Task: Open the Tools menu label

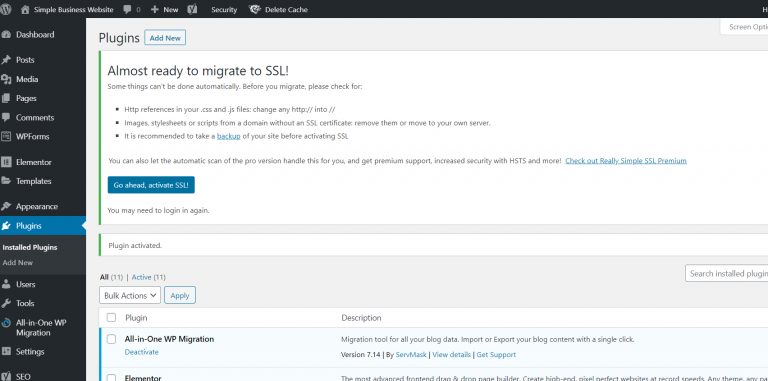Action: 25,303
